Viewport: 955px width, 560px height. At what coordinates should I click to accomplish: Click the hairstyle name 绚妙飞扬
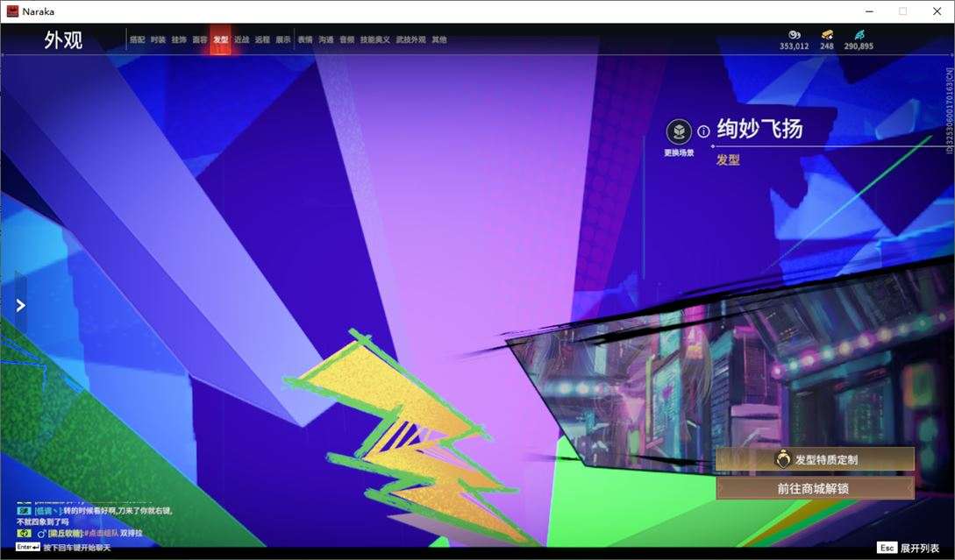(759, 129)
